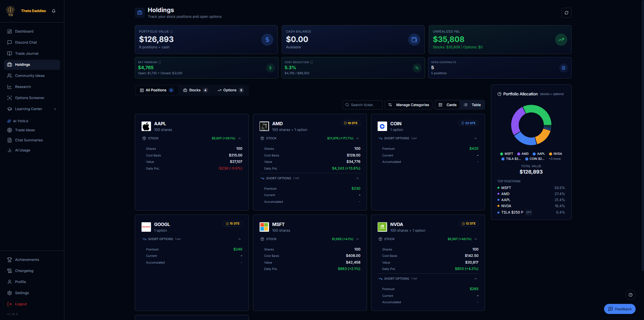Click the Feedback button
The image size is (644, 320).
click(620, 309)
